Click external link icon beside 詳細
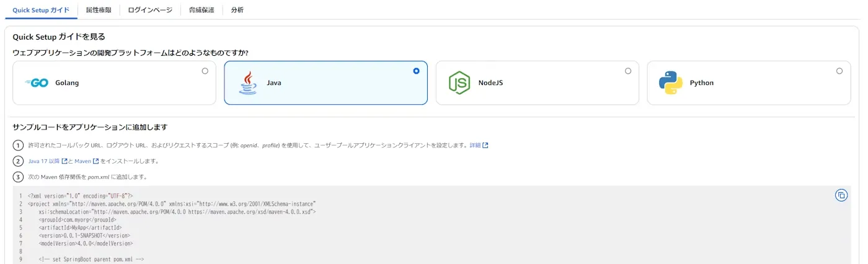This screenshot has height=264, width=868. [x=485, y=146]
